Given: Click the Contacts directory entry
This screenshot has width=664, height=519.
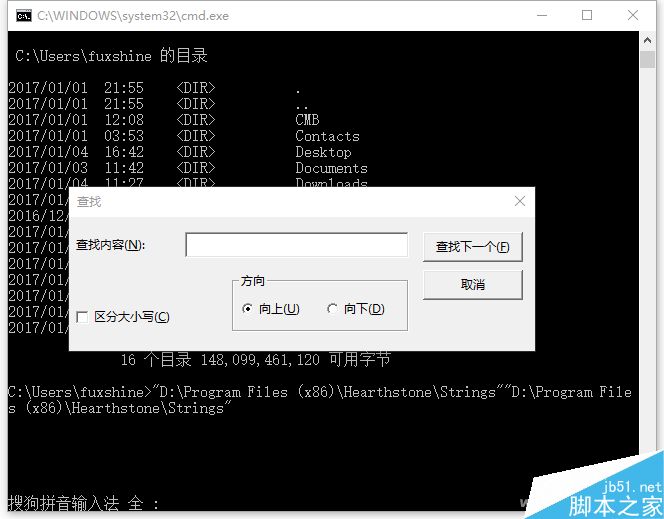Looking at the screenshot, I should pos(327,136).
